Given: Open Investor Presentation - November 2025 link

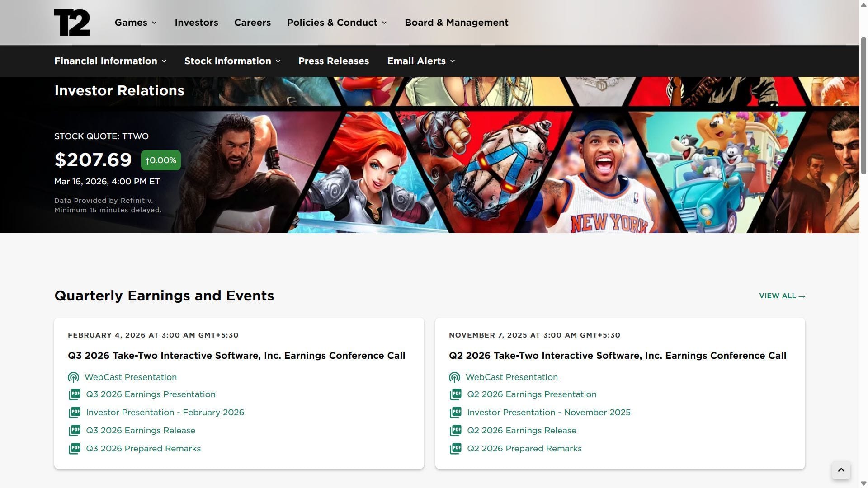Looking at the screenshot, I should tap(549, 413).
